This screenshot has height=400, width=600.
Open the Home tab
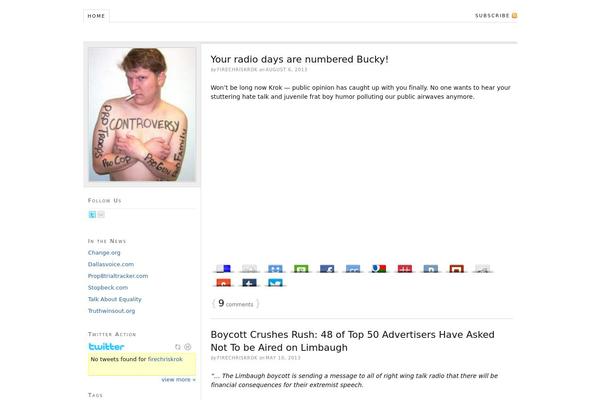pyautogui.click(x=96, y=16)
